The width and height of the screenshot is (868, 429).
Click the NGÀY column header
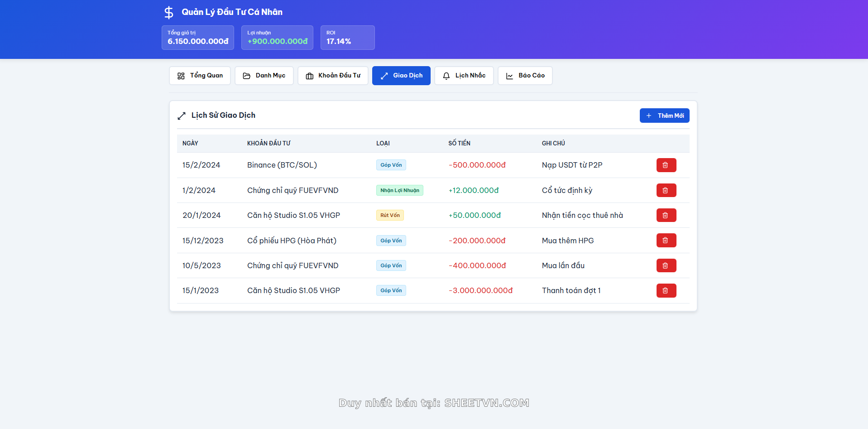[x=190, y=143]
